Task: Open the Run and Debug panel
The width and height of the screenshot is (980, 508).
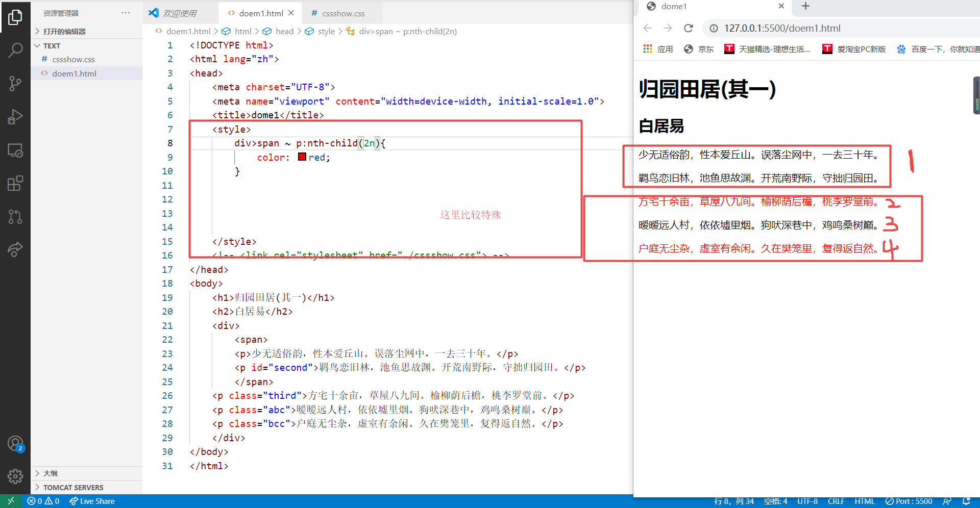Action: [x=15, y=116]
